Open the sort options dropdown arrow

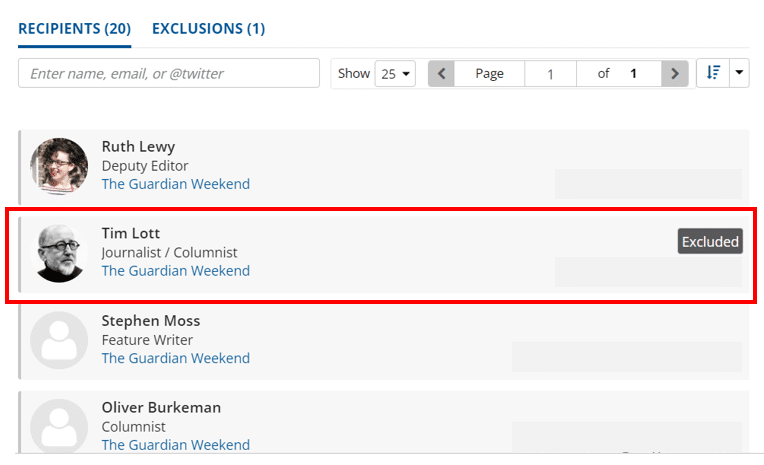(739, 73)
